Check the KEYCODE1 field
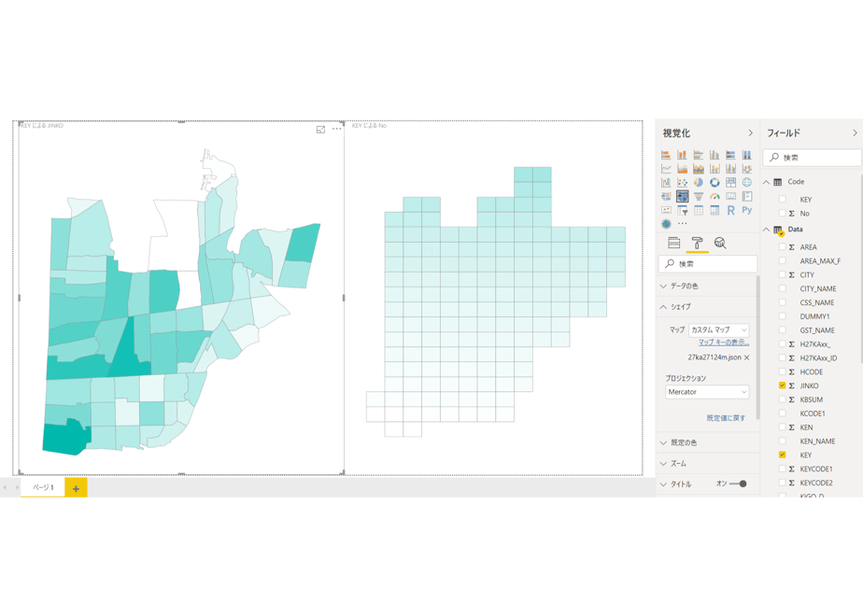Screen dimensions: 863x616 tap(782, 469)
